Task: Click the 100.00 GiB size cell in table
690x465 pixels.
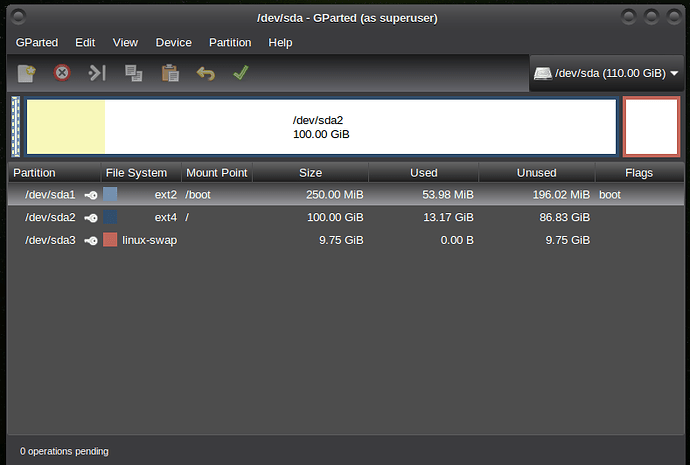Action: coord(335,218)
